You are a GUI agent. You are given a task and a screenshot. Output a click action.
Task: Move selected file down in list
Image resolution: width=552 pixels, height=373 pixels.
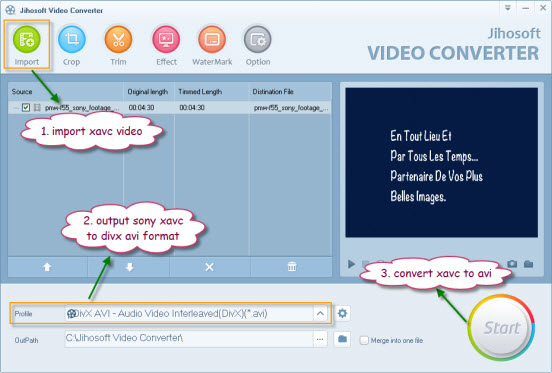130,267
